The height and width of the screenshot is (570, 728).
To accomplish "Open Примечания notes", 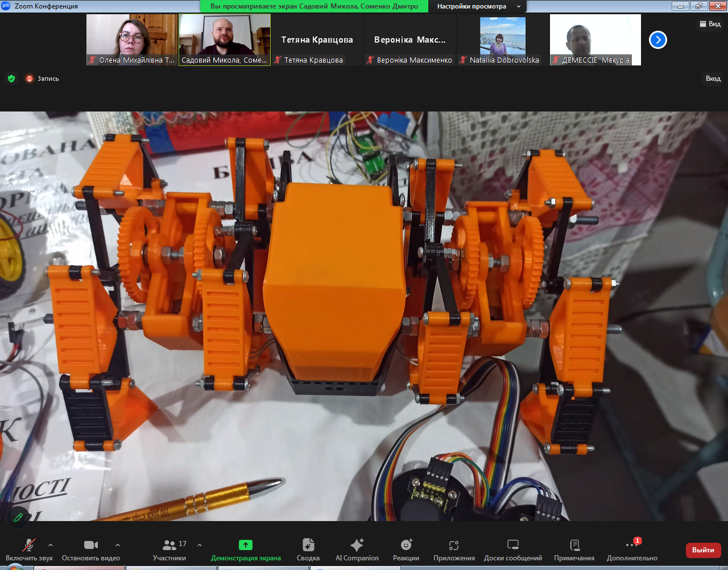I will click(574, 550).
